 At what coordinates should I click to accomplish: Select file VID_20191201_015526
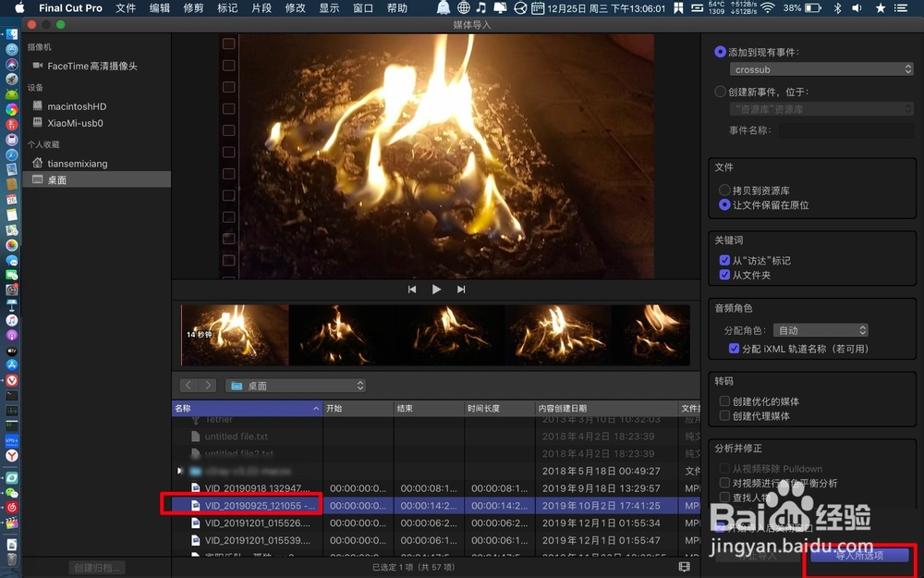click(436, 523)
